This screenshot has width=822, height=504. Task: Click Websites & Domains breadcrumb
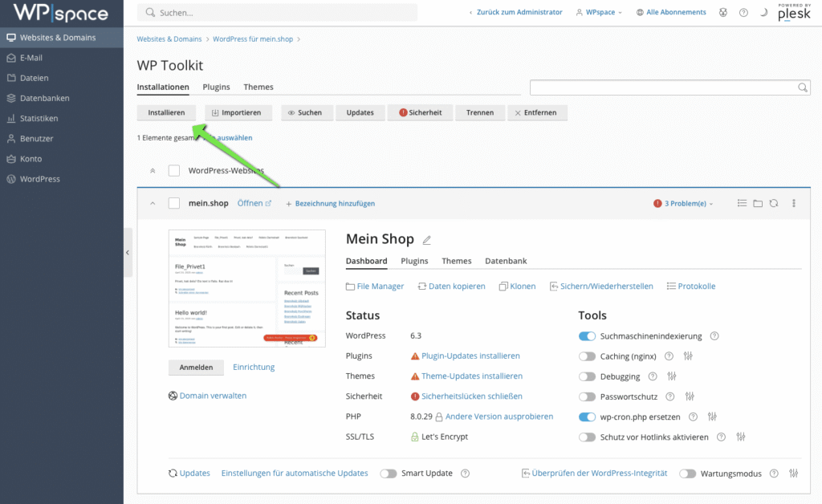(x=169, y=39)
